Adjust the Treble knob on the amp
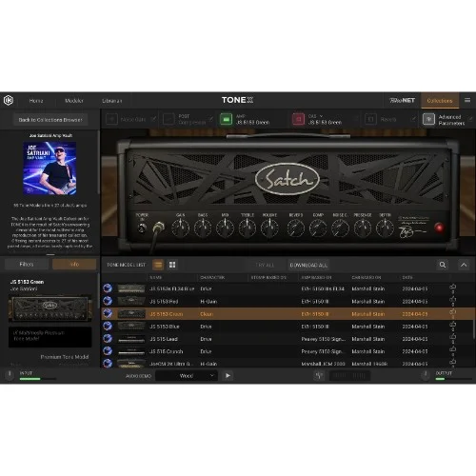Viewport: 476px width, 476px height. click(248, 228)
